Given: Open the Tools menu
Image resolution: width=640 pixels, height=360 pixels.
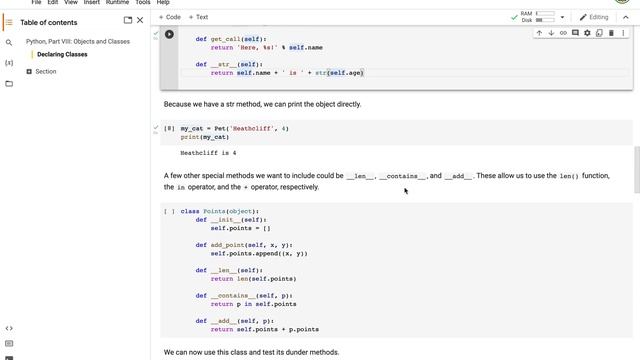Looking at the screenshot, I should click(x=143, y=2).
